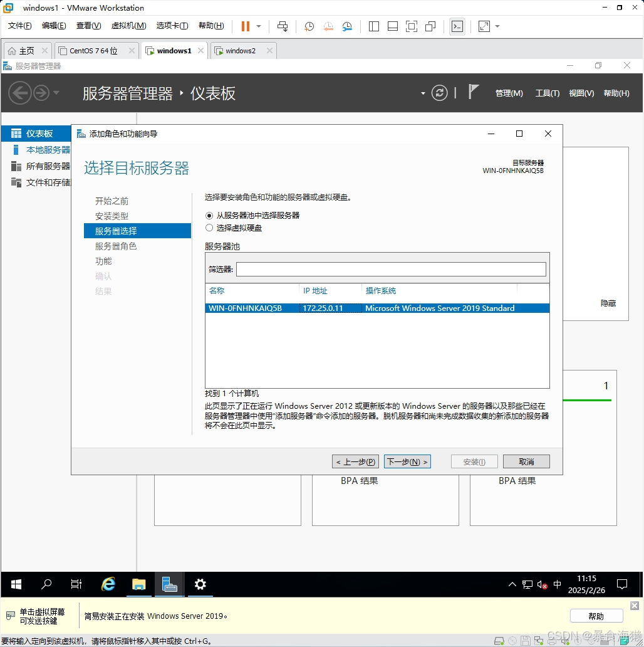The image size is (644, 647).
Task: Open the stretch display dropdown arrow
Action: tap(497, 26)
